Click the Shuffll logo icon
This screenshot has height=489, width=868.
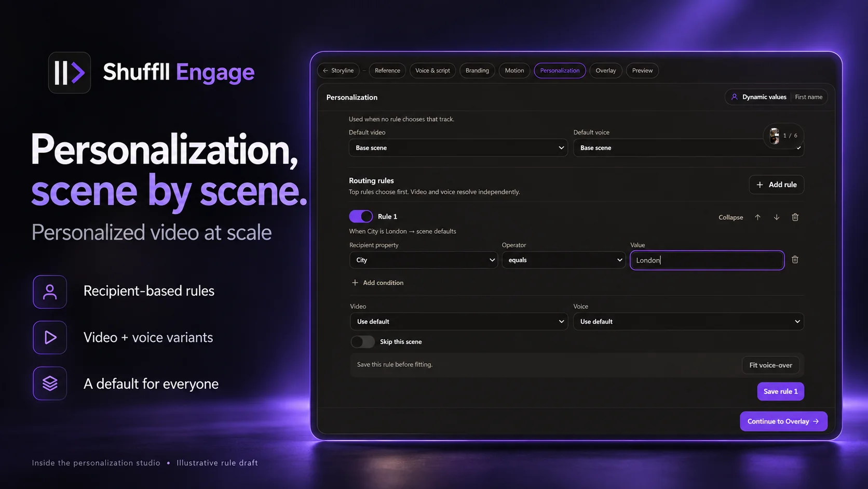click(x=70, y=73)
